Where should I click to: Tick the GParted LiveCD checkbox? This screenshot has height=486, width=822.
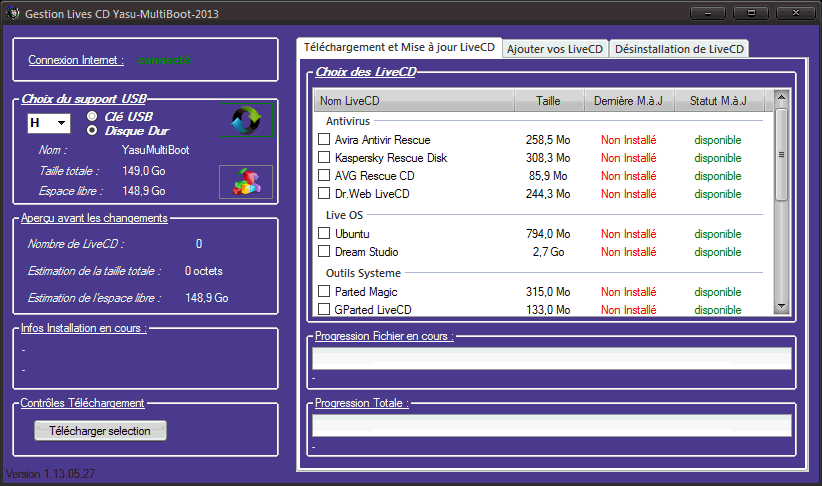coord(324,309)
